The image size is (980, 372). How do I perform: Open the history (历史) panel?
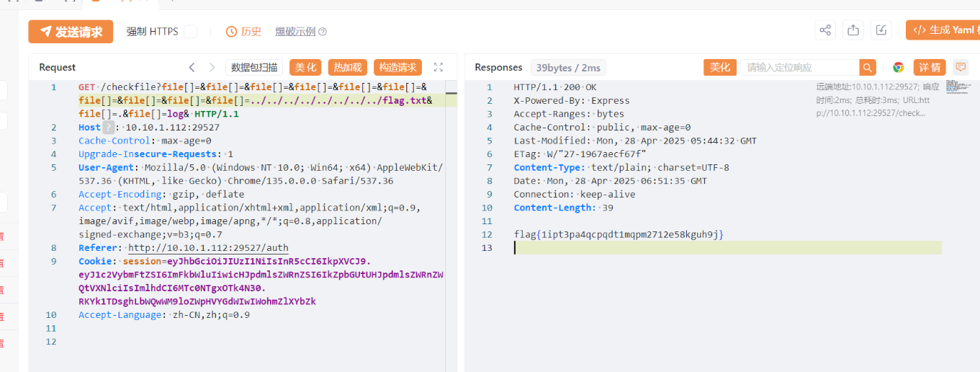pos(243,32)
